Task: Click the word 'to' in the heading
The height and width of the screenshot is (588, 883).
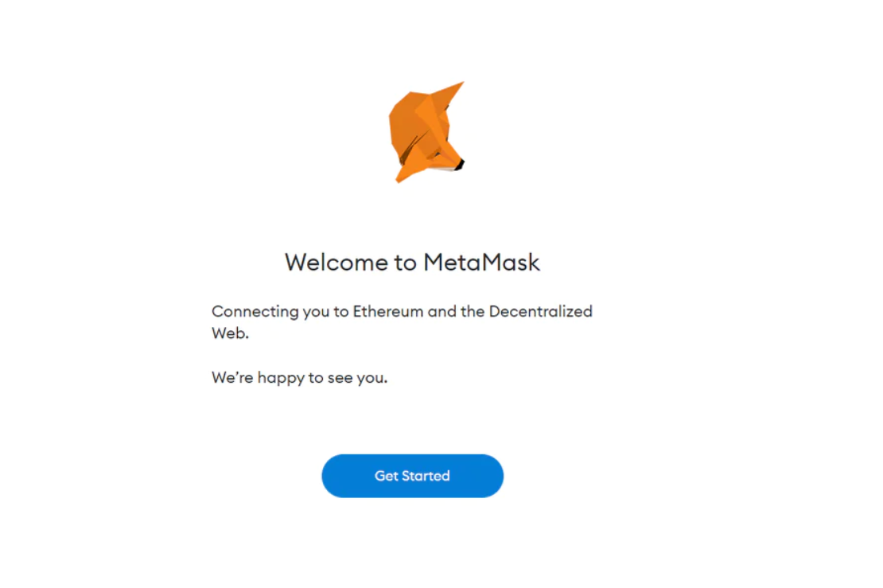Action: (405, 263)
